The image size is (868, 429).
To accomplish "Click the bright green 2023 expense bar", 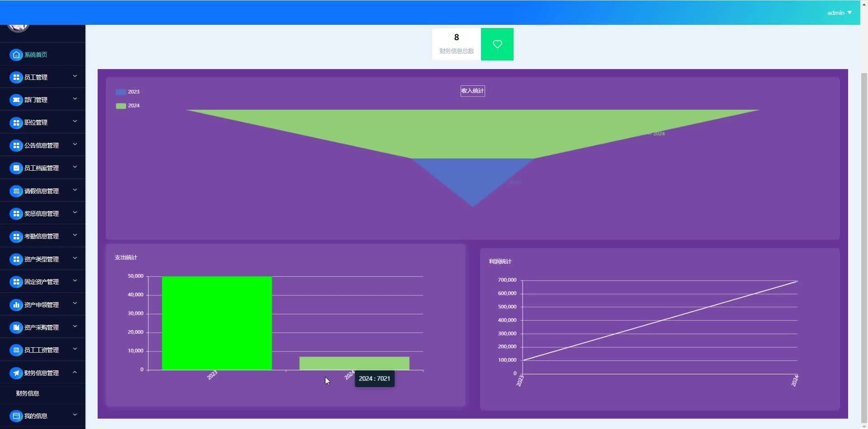I will (217, 323).
